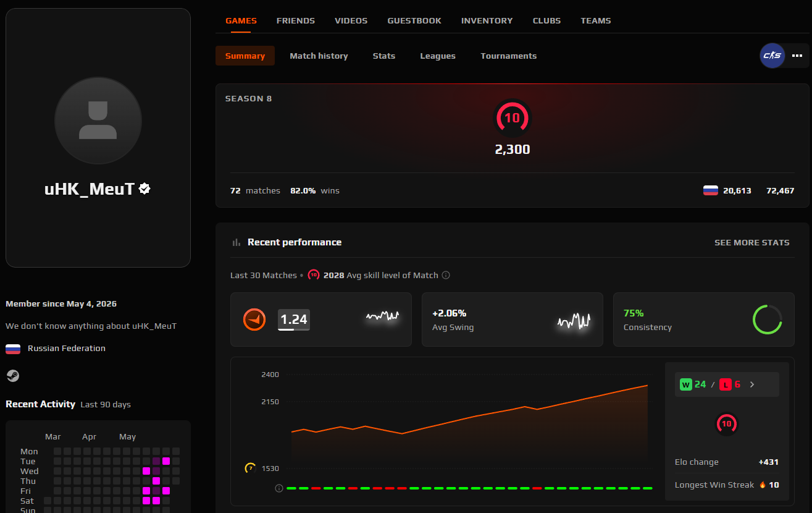
Task: Click the level 7 badge beside 1530
Action: 250,468
